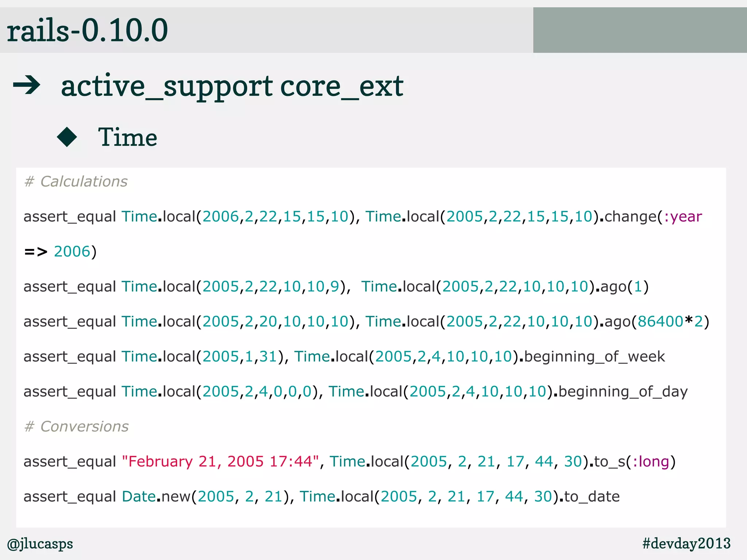Screen dimensions: 747x560
Task: Click the ':year' symbol in the code
Action: click(682, 217)
